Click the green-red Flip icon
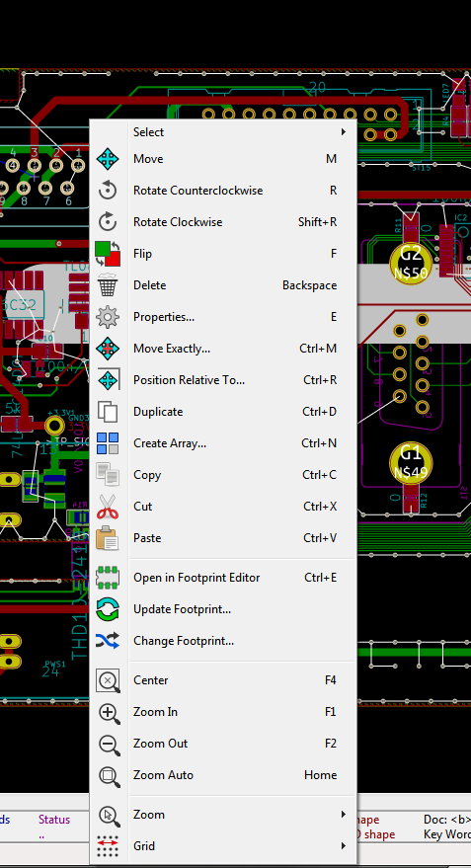Screen dimensions: 471x868 (x=108, y=254)
